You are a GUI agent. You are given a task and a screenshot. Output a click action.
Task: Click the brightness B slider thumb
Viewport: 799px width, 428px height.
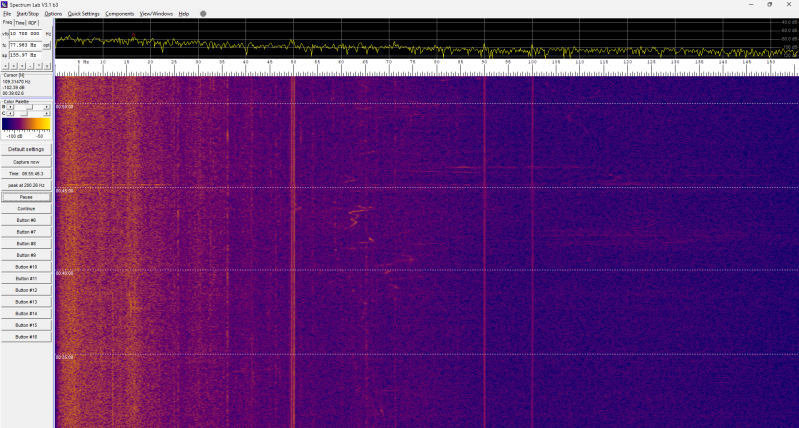click(x=30, y=107)
